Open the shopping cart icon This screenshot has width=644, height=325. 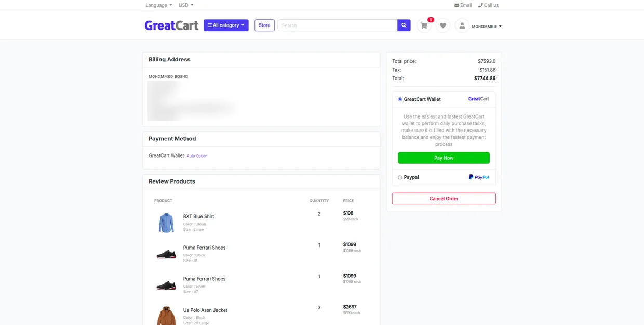424,25
